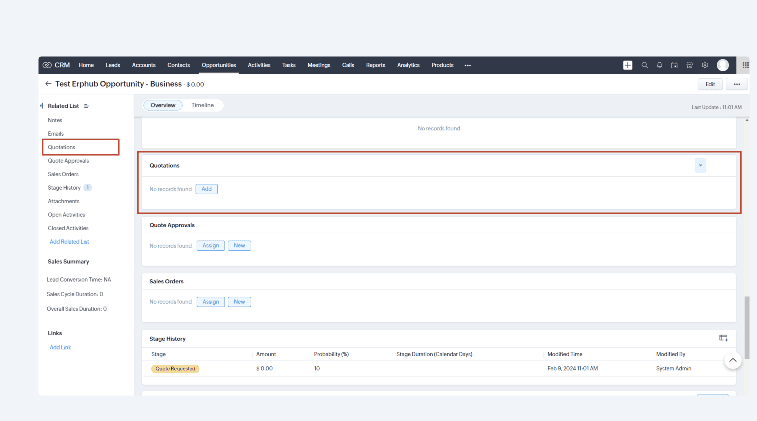Open the Contacts module

tap(179, 65)
